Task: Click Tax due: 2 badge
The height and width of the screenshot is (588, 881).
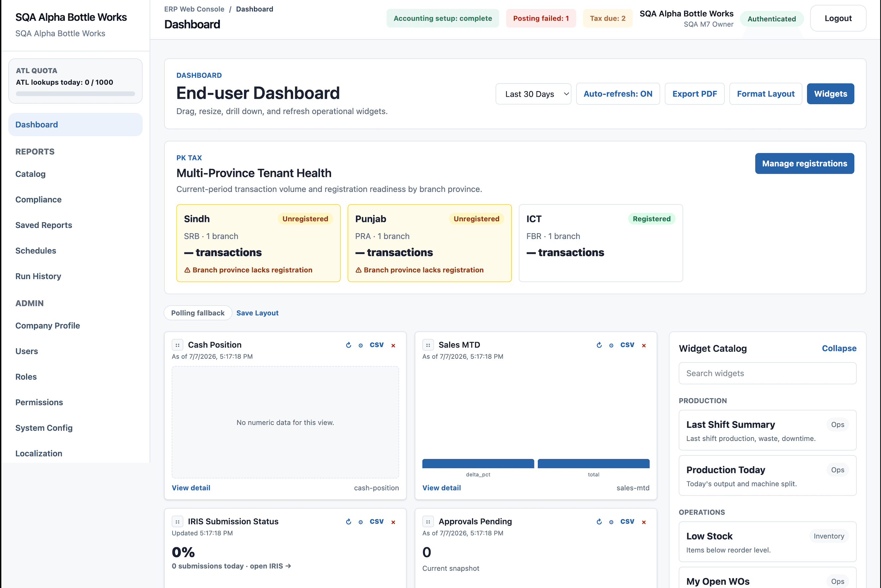Action: [x=607, y=18]
